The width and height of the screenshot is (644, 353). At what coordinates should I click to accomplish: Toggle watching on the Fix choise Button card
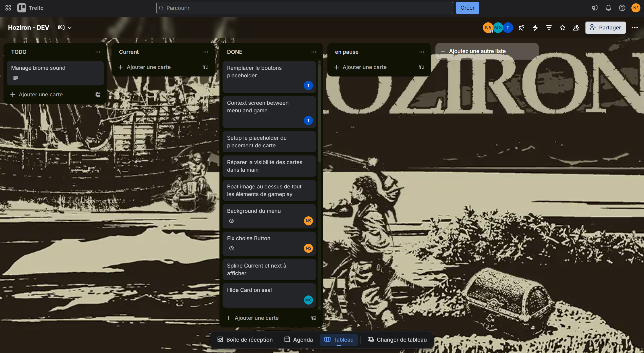pos(231,248)
